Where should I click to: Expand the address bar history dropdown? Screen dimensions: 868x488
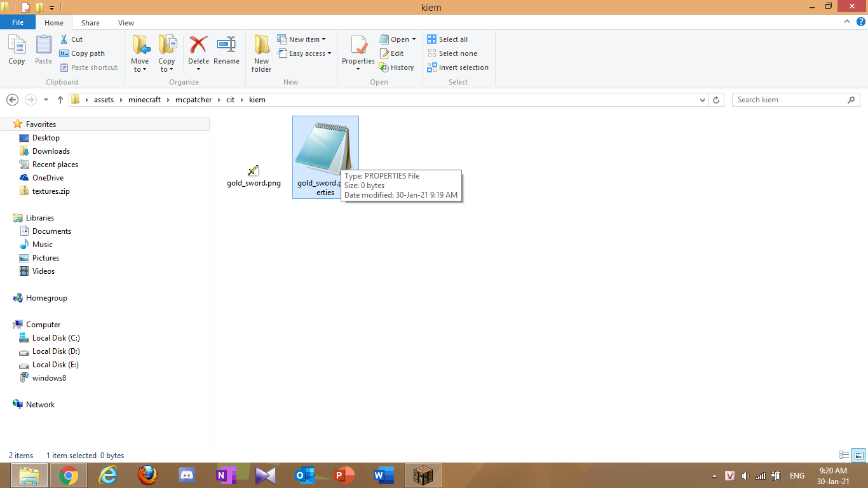[702, 100]
